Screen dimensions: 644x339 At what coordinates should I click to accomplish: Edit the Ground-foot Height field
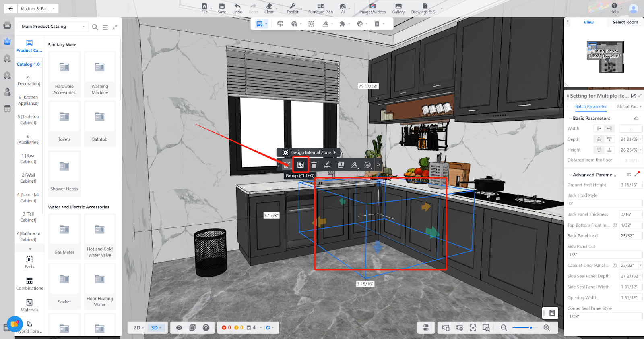[x=630, y=185]
